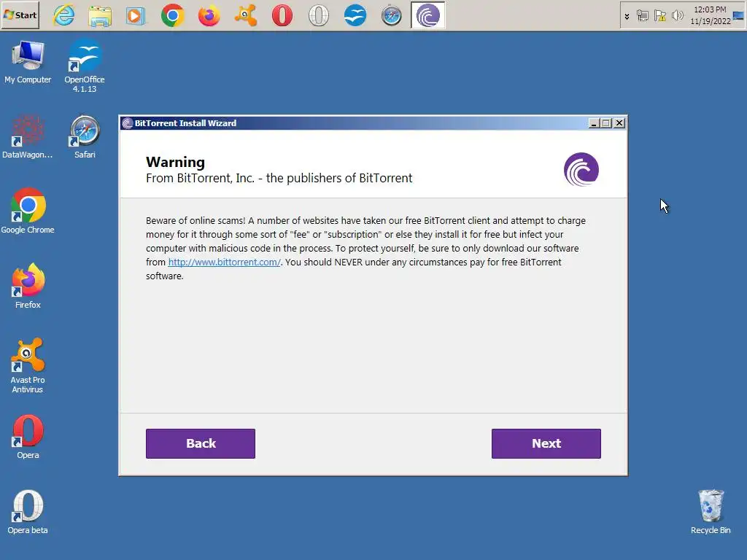Open the file explorer taskbar icon
This screenshot has height=560, width=747.
[100, 16]
